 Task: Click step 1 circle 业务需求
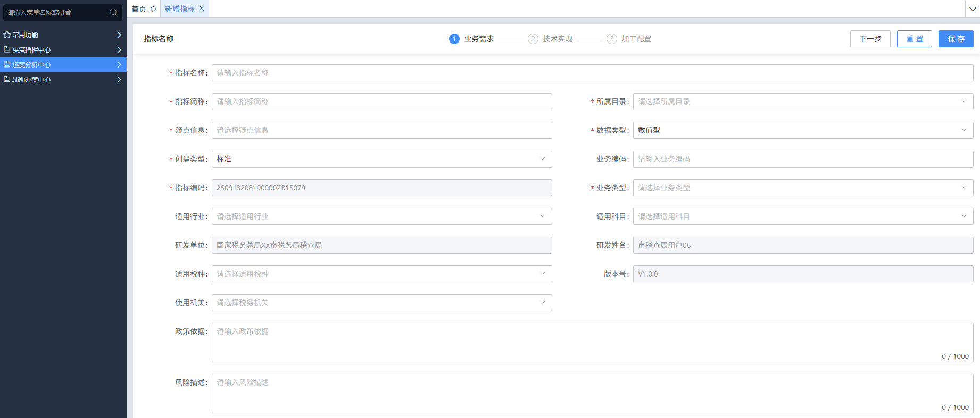point(454,39)
